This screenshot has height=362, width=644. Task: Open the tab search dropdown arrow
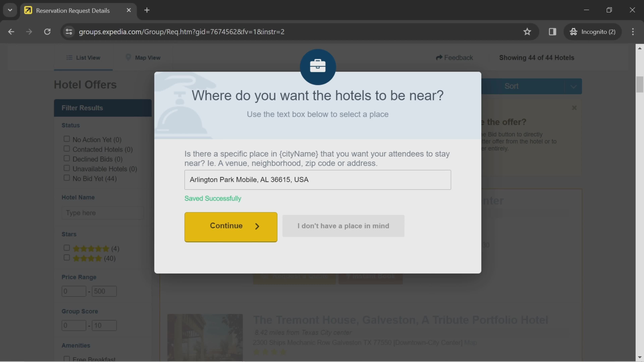(10, 10)
